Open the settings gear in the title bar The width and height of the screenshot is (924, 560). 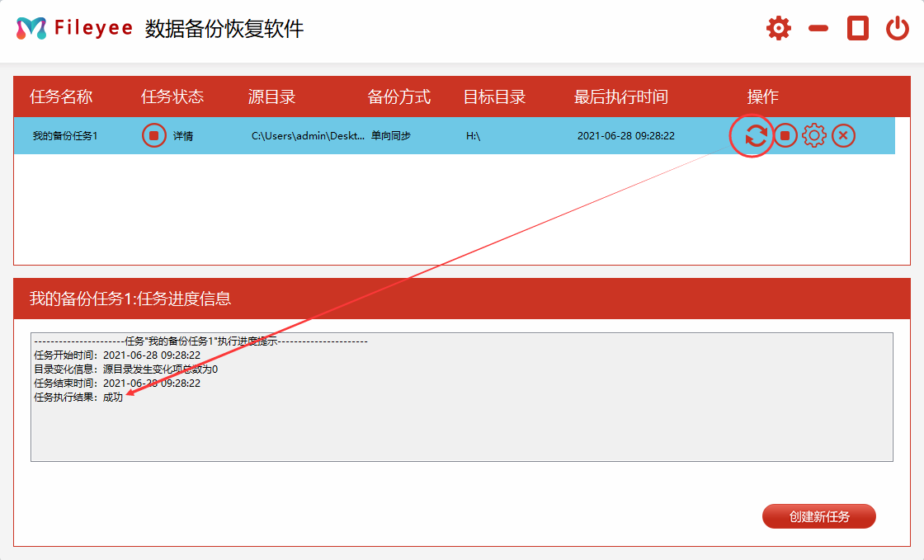[778, 29]
